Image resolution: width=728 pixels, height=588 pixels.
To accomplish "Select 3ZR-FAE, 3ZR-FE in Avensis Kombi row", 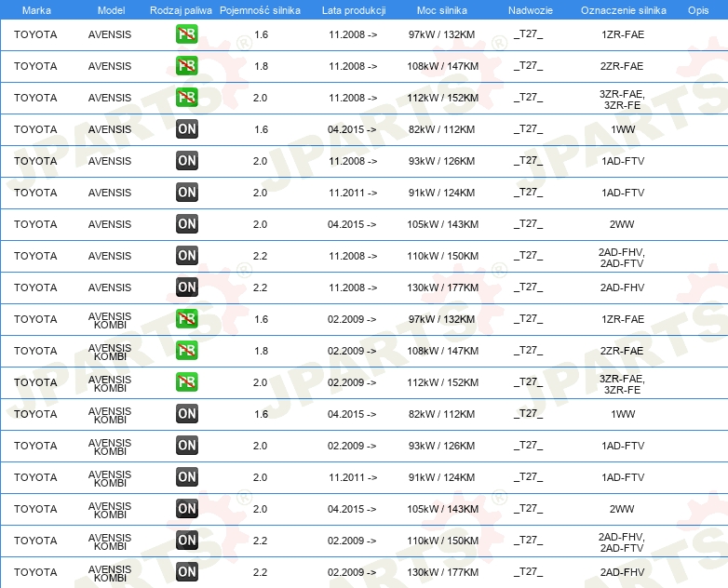I will coord(622,384).
